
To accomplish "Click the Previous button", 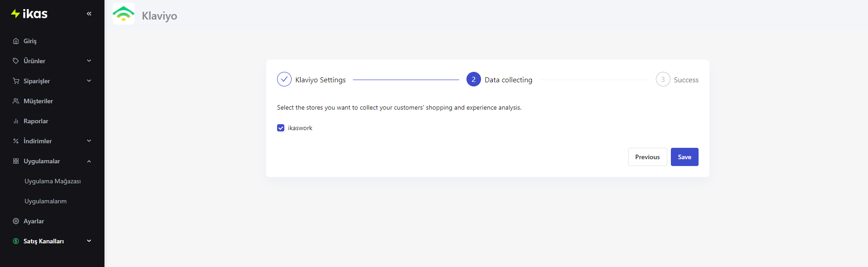I will coord(648,157).
